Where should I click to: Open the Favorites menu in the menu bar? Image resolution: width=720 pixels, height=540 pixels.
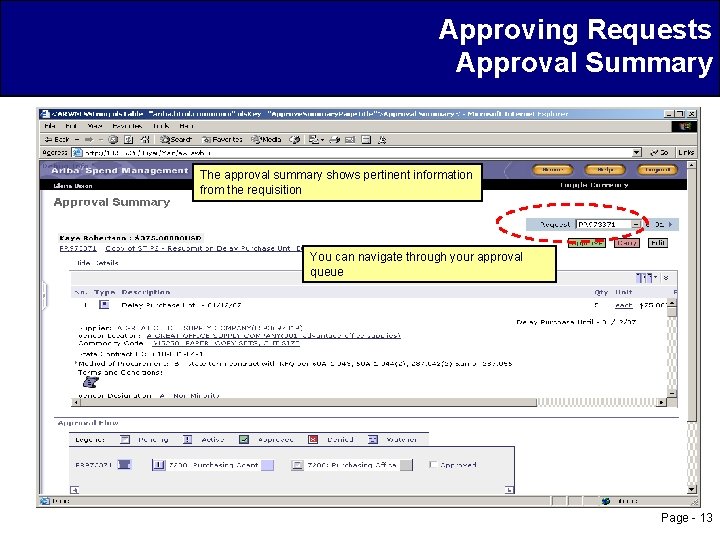coord(127,126)
